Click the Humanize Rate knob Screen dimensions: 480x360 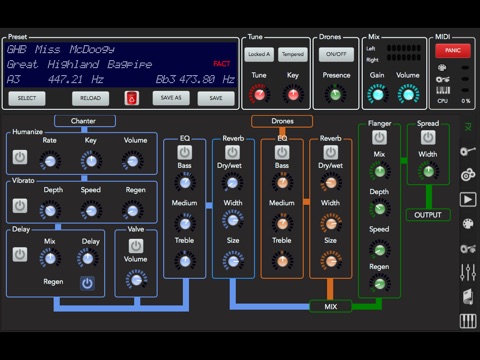[50, 161]
